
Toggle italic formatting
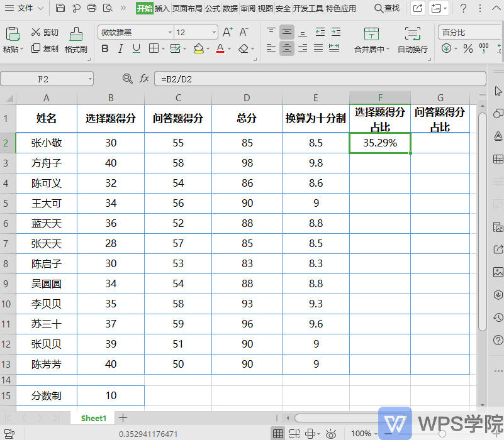121,48
